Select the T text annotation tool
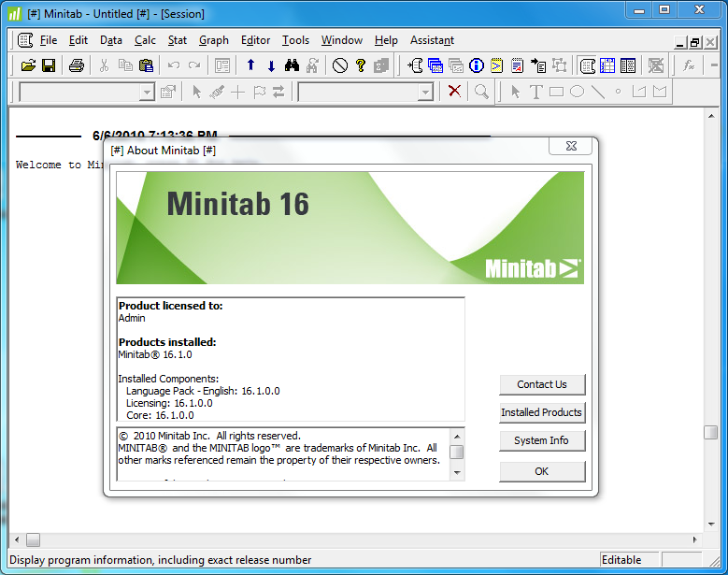The width and height of the screenshot is (728, 575). pos(535,92)
